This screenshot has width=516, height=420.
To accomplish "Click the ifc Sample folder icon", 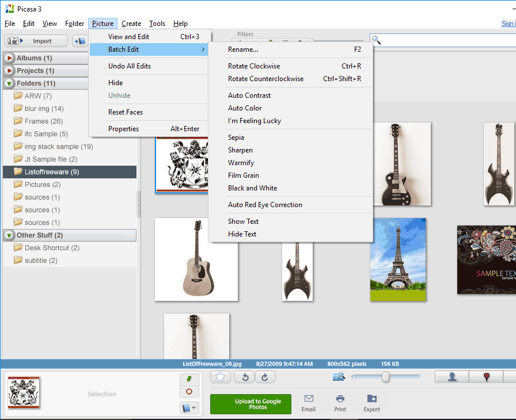I will tap(18, 133).
